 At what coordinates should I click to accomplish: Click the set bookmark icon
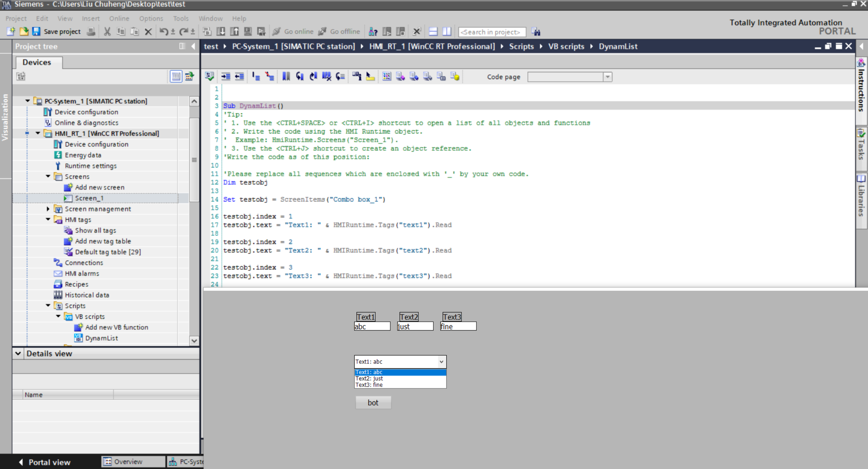286,76
